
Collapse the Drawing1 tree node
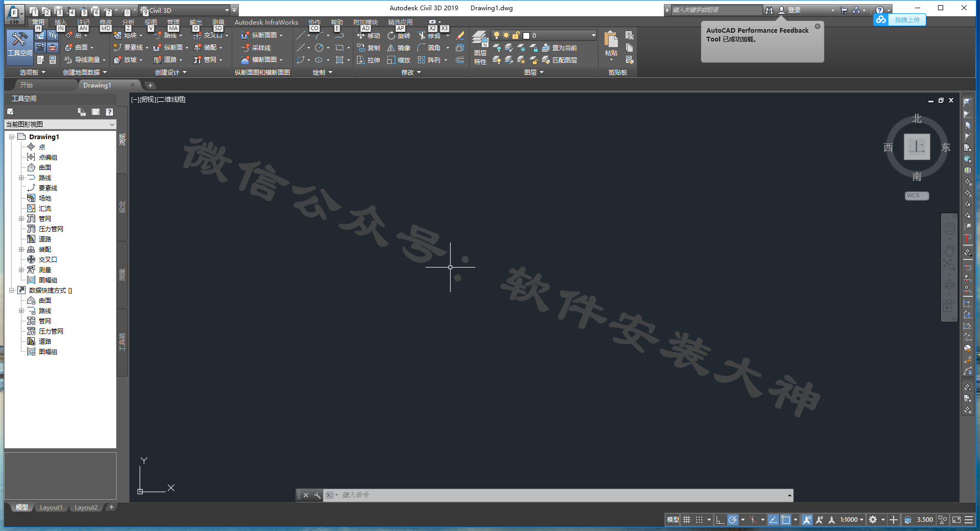tap(11, 137)
